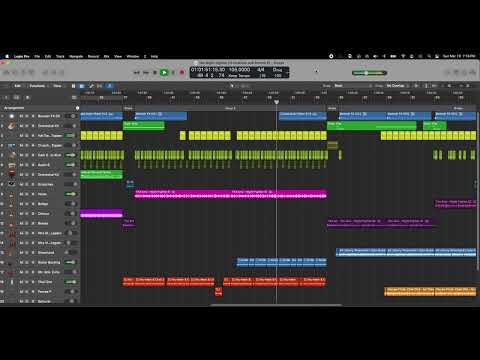
Task: Open the List Editors icon at far right
Action: point(448,72)
